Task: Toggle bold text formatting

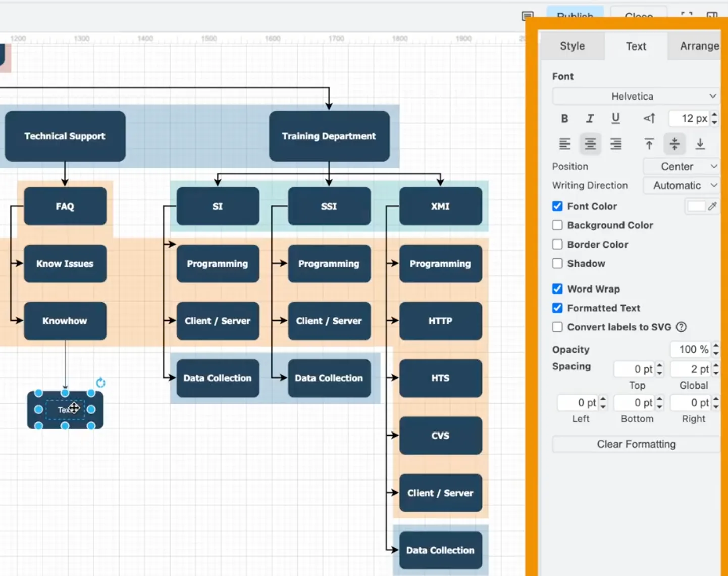Action: pos(564,118)
